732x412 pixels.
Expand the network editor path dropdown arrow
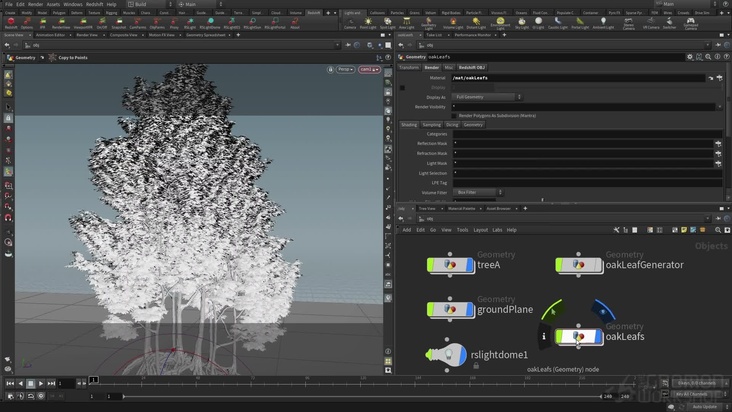[x=707, y=219]
